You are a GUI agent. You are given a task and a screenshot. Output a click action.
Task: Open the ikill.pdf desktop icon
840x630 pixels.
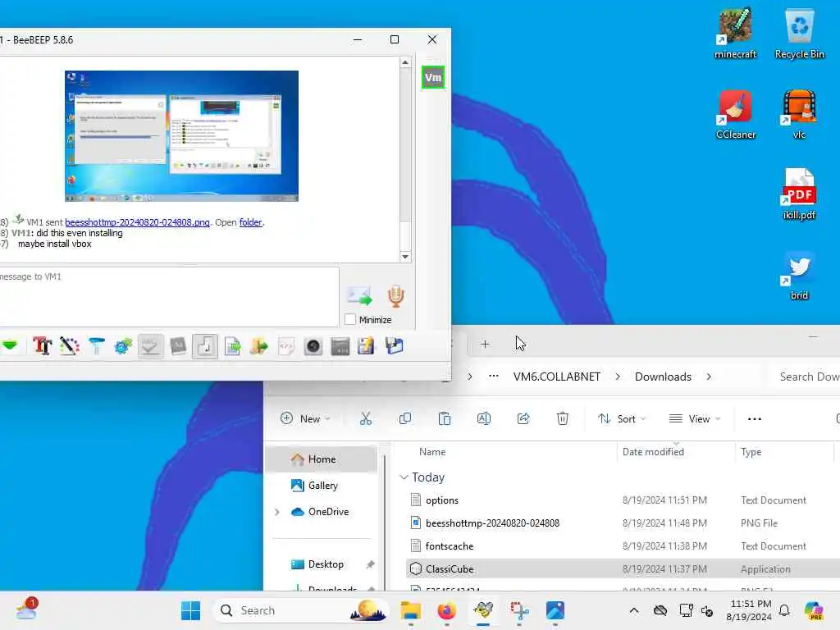pyautogui.click(x=799, y=194)
